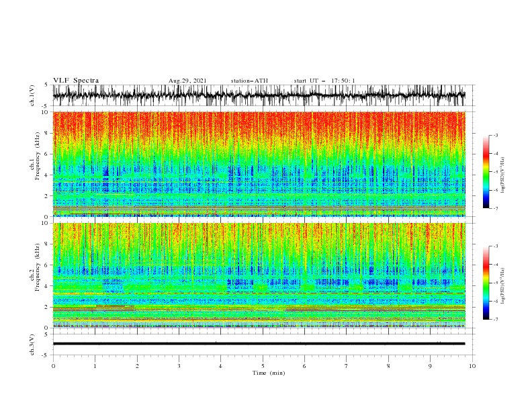Click the time axis tick label "4"
Viewport: 532px width, 411px height.
220,366
